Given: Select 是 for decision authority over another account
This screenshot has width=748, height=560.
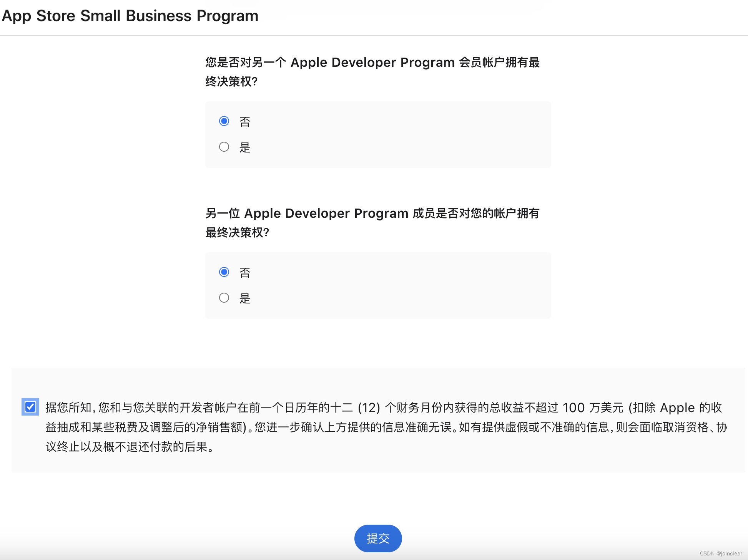Looking at the screenshot, I should coord(224,147).
